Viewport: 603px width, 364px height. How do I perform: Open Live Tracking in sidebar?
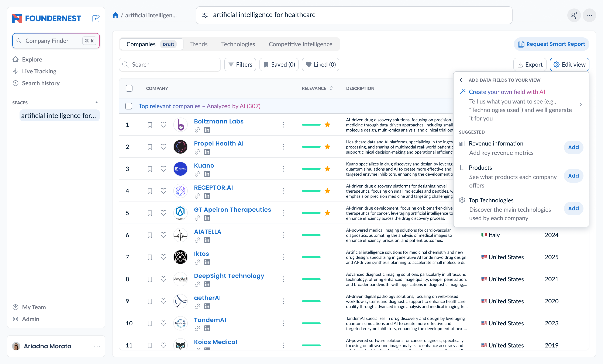click(x=39, y=71)
